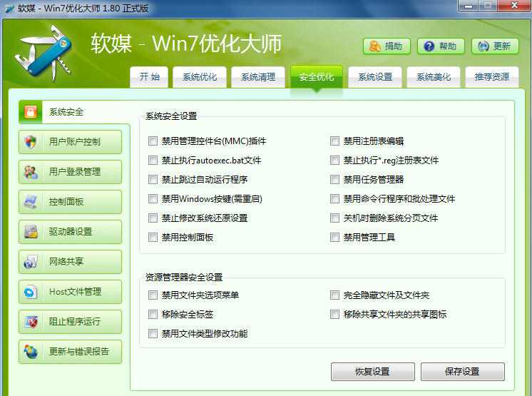Click the users icon for 用户登录管理

31,172
